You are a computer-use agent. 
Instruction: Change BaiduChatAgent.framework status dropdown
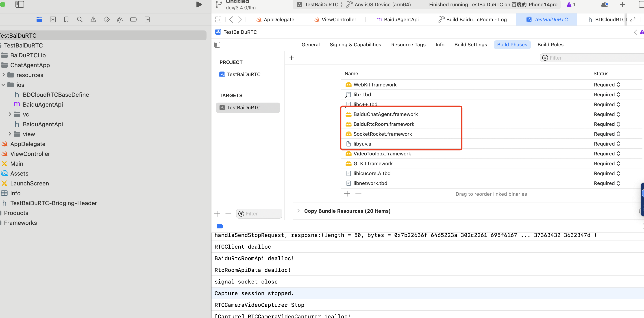pos(607,114)
